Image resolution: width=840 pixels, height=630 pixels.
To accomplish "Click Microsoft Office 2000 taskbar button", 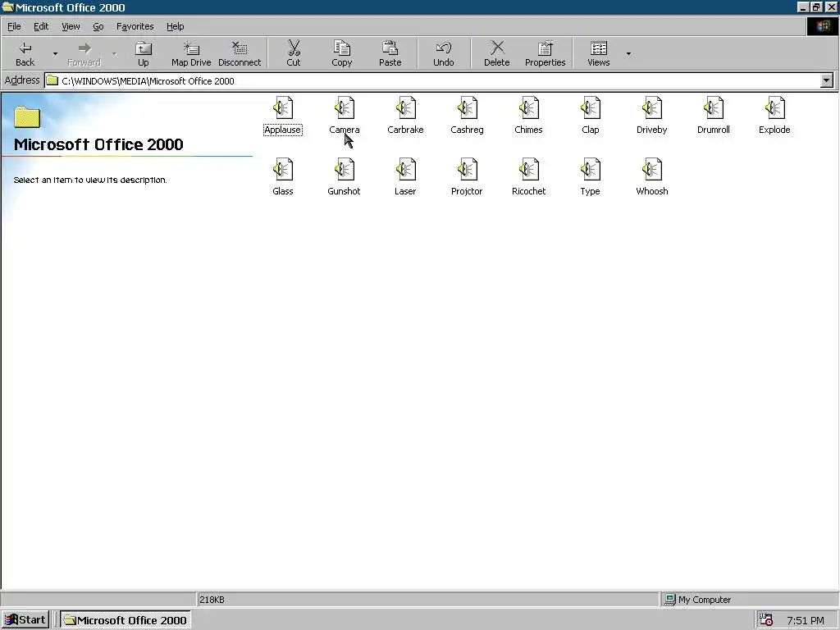I will [x=125, y=620].
